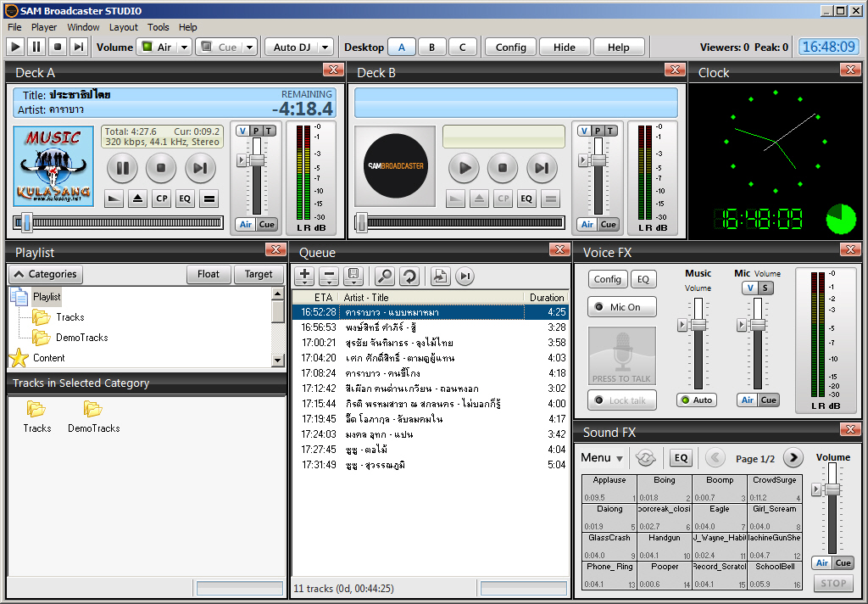
Task: Click the Hide button in toolbar
Action: coord(564,48)
